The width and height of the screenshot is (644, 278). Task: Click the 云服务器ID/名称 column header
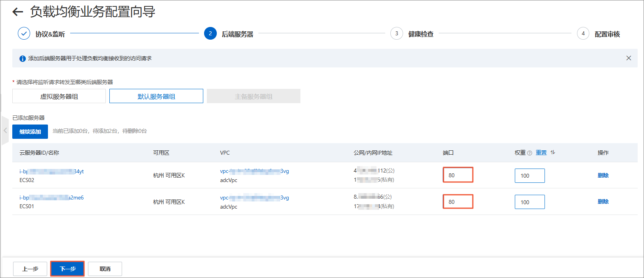tap(39, 153)
